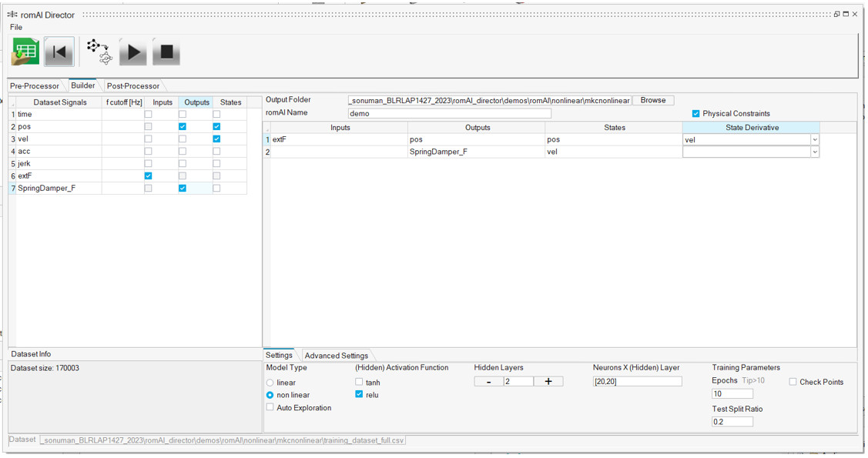Open the State Derivative dropdown in row 2
This screenshot has height=458, width=868.
pyautogui.click(x=814, y=152)
